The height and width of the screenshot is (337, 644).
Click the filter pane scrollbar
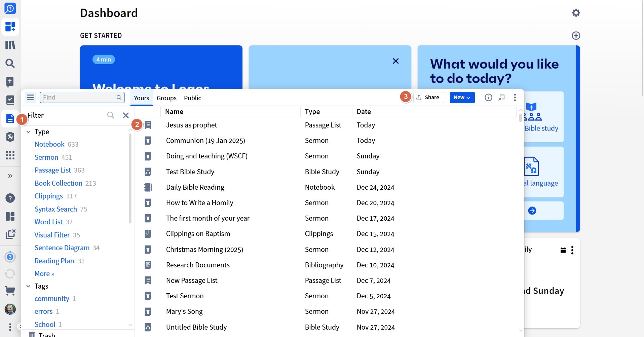pos(130,178)
